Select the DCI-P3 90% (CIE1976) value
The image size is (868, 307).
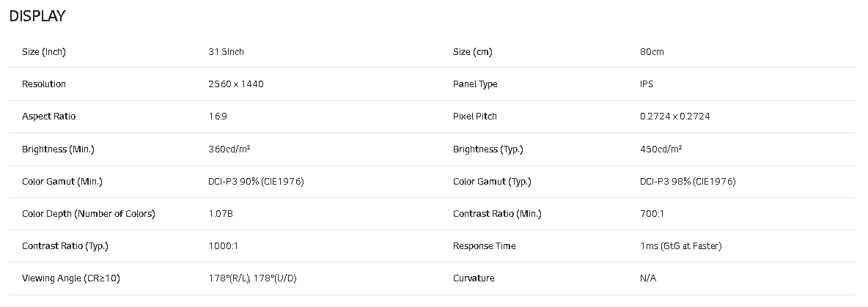(256, 182)
